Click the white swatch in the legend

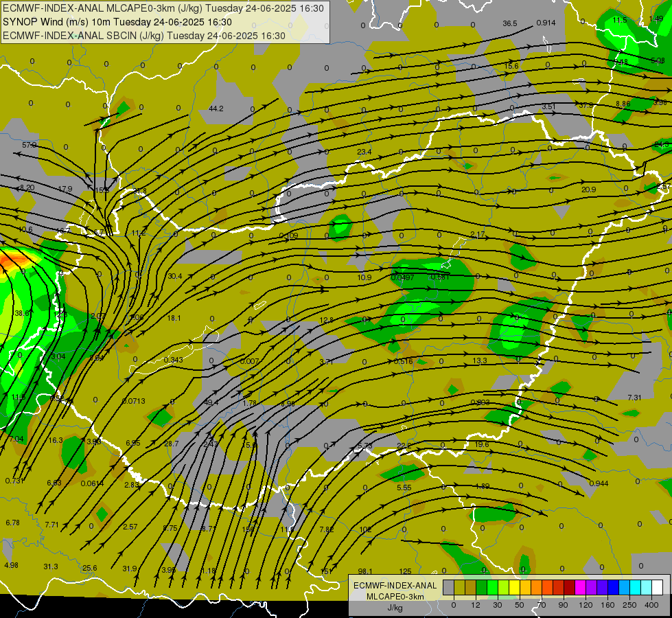(658, 587)
